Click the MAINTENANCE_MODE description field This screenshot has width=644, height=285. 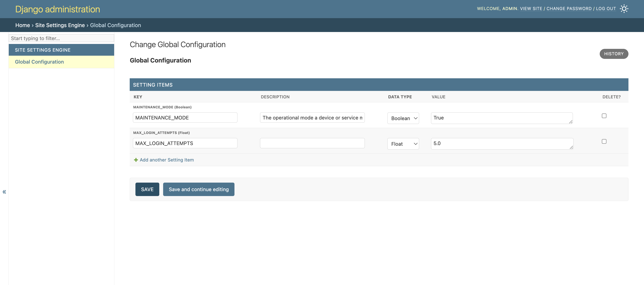tap(312, 118)
